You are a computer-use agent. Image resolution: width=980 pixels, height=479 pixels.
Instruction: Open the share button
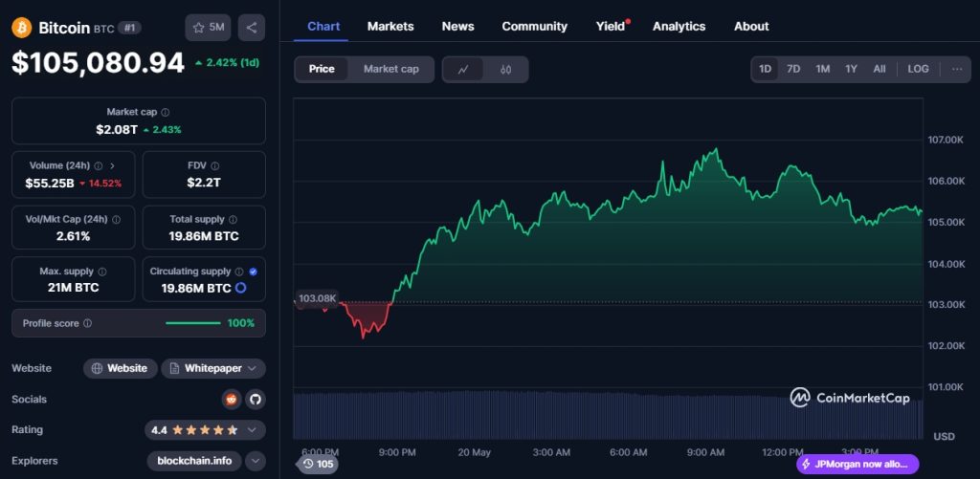click(x=252, y=28)
